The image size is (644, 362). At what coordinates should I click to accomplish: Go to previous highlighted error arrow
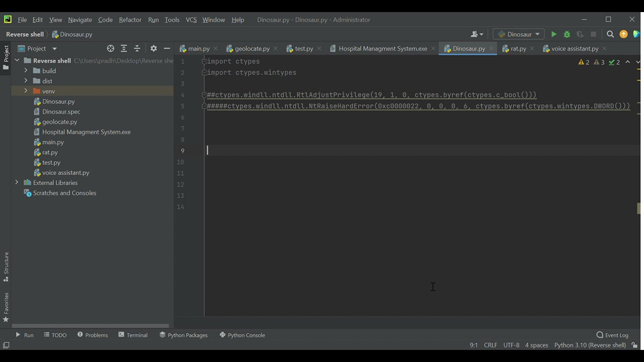[x=628, y=62]
